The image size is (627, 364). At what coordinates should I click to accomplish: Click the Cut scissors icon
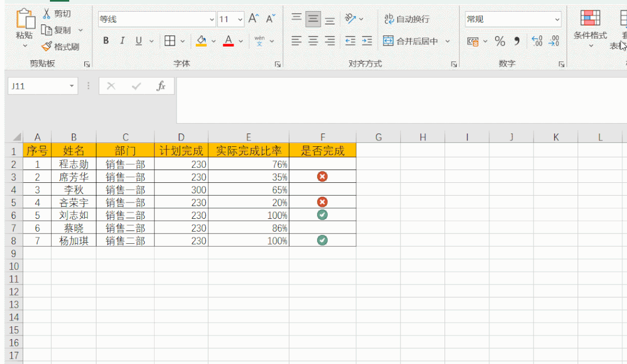click(x=47, y=13)
